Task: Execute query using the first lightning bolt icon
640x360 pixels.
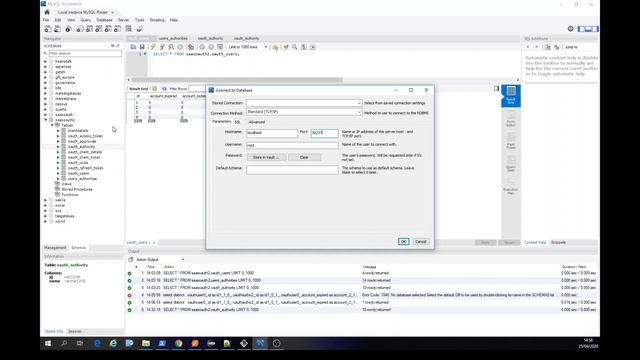Action: click(x=153, y=47)
